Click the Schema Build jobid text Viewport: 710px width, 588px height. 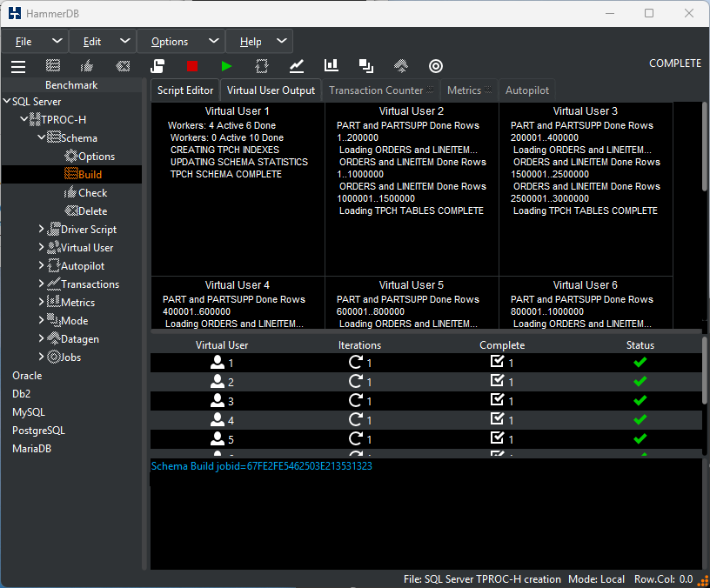(x=261, y=466)
